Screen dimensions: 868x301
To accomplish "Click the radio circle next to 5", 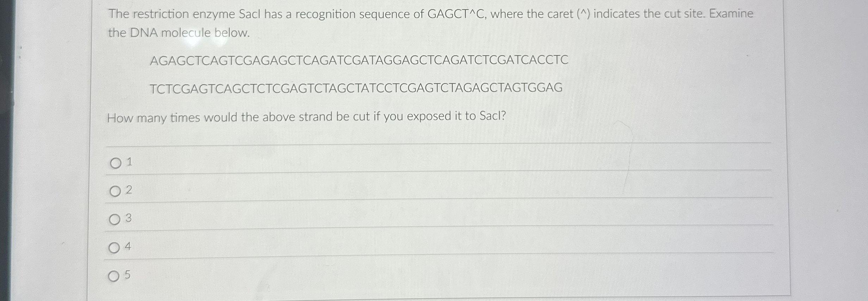I will click(115, 276).
